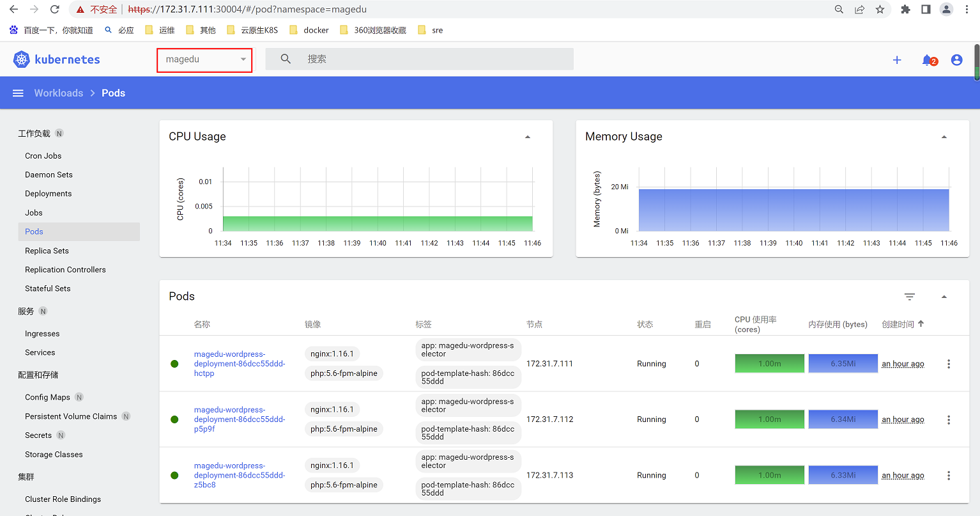
Task: Open pod magedu-wordpress-deployment p5p9f link
Action: [x=239, y=419]
